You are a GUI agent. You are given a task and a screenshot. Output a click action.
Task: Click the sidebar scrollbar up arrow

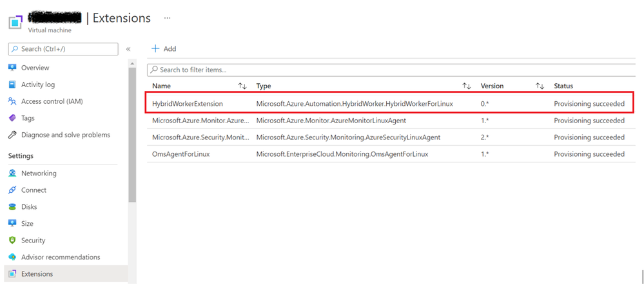(x=132, y=64)
